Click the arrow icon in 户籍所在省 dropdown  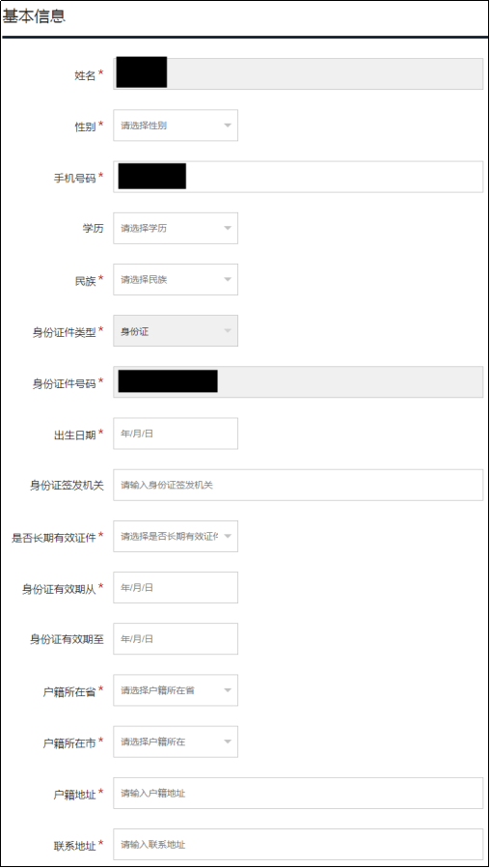(228, 690)
